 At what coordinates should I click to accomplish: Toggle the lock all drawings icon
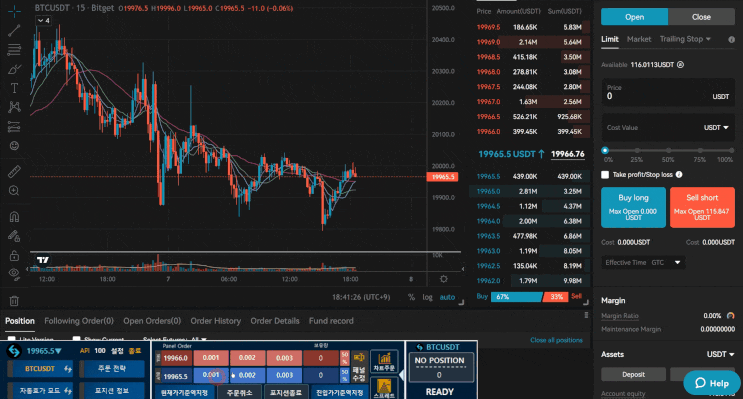[x=14, y=256]
